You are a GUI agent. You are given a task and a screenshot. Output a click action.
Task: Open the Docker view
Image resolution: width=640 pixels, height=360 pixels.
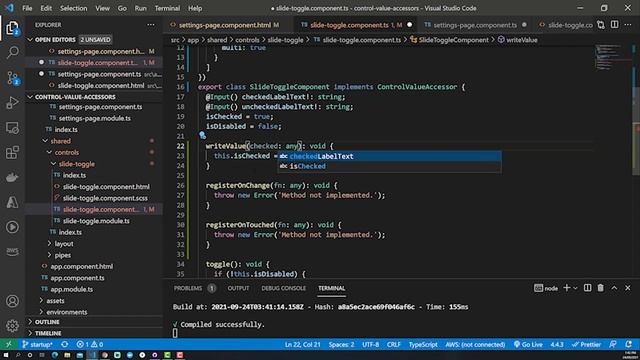click(12, 178)
